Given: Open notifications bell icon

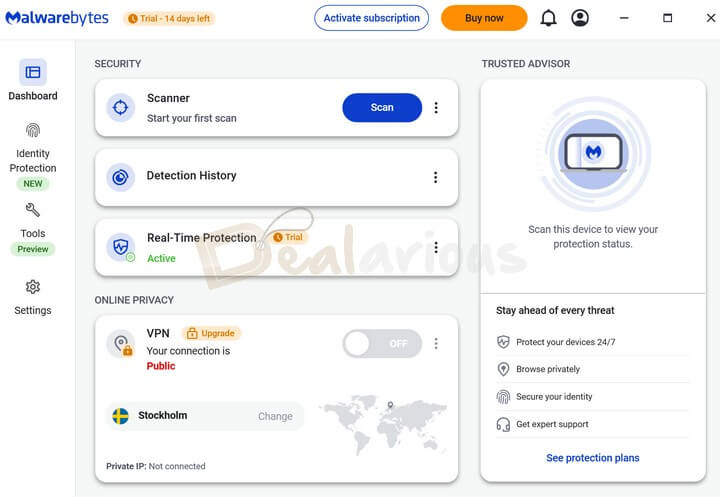Looking at the screenshot, I should (548, 18).
